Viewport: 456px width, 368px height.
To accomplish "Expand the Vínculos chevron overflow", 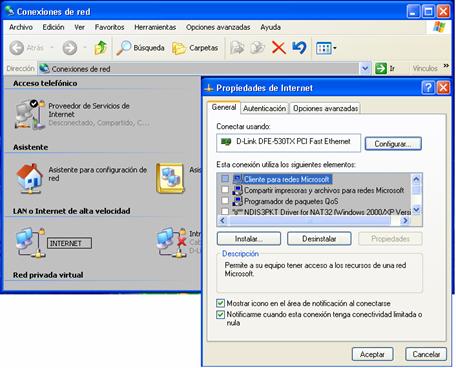I will click(x=446, y=66).
